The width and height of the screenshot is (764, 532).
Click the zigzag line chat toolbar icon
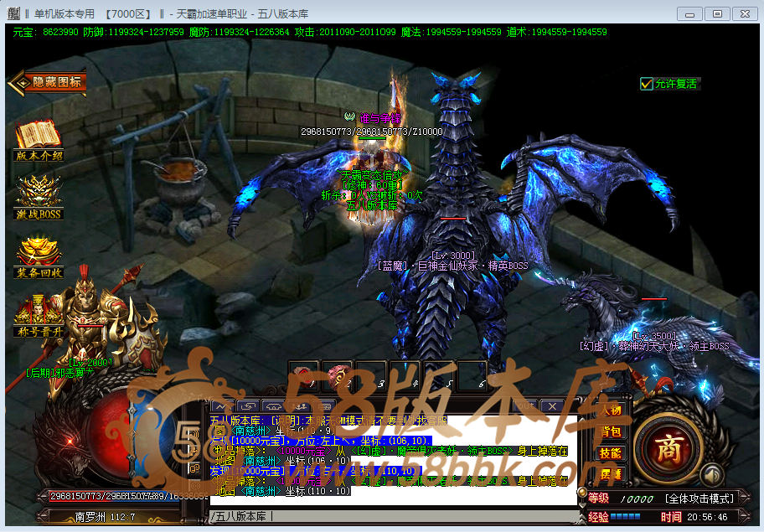[x=222, y=406]
